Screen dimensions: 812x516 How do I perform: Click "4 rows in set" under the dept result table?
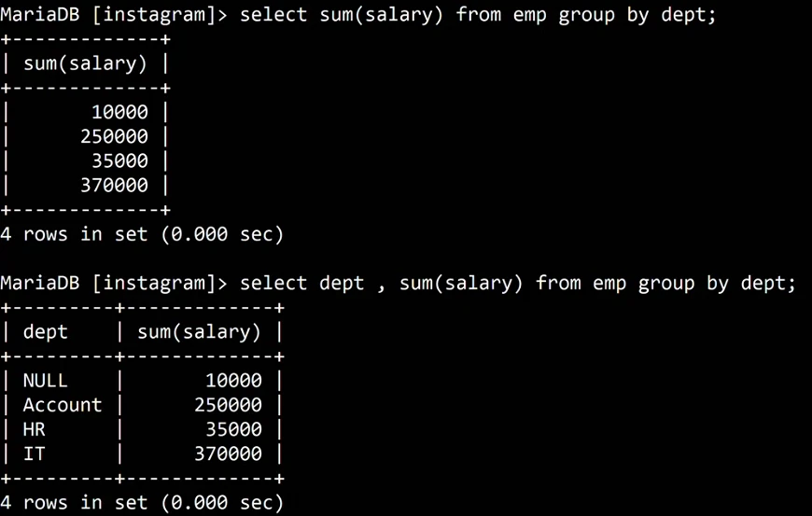[x=142, y=503]
